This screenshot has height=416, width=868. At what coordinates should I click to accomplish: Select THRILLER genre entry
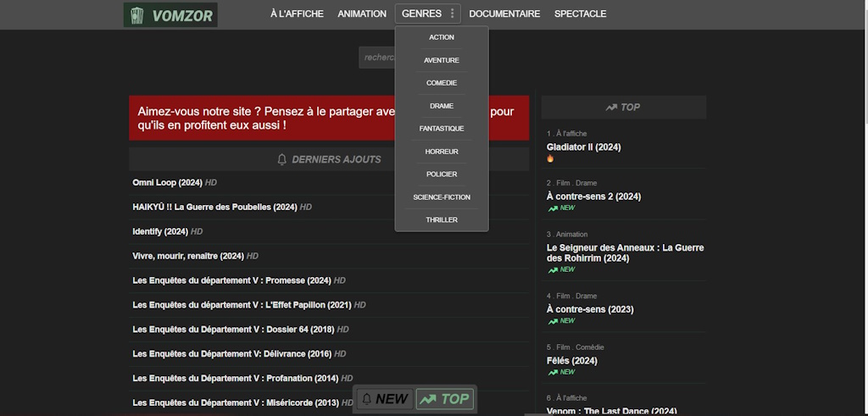(x=442, y=219)
